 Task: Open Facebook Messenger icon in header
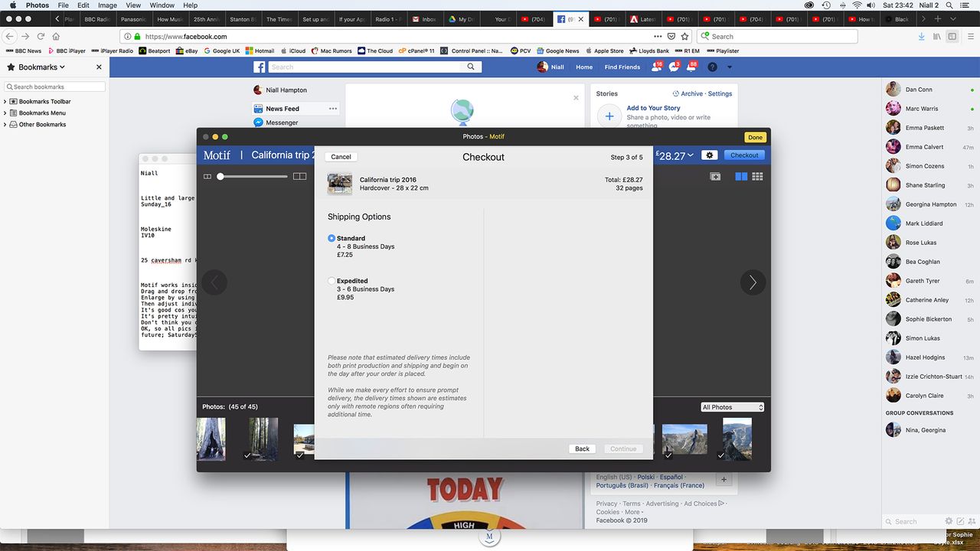click(674, 67)
